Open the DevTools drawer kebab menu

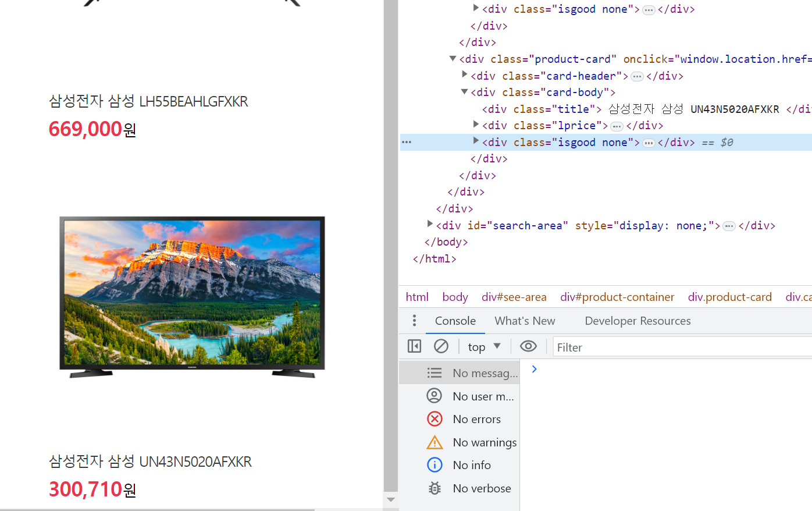414,321
